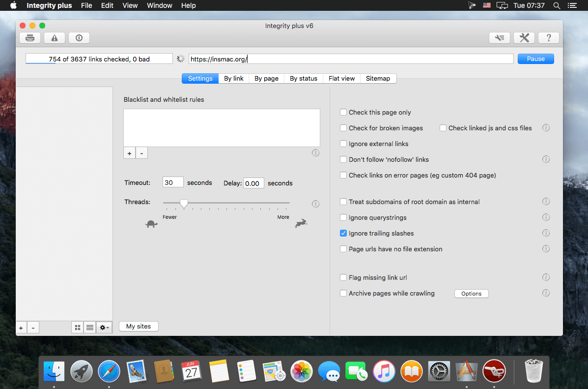Open archive Options button
The width and height of the screenshot is (588, 389).
coord(472,293)
